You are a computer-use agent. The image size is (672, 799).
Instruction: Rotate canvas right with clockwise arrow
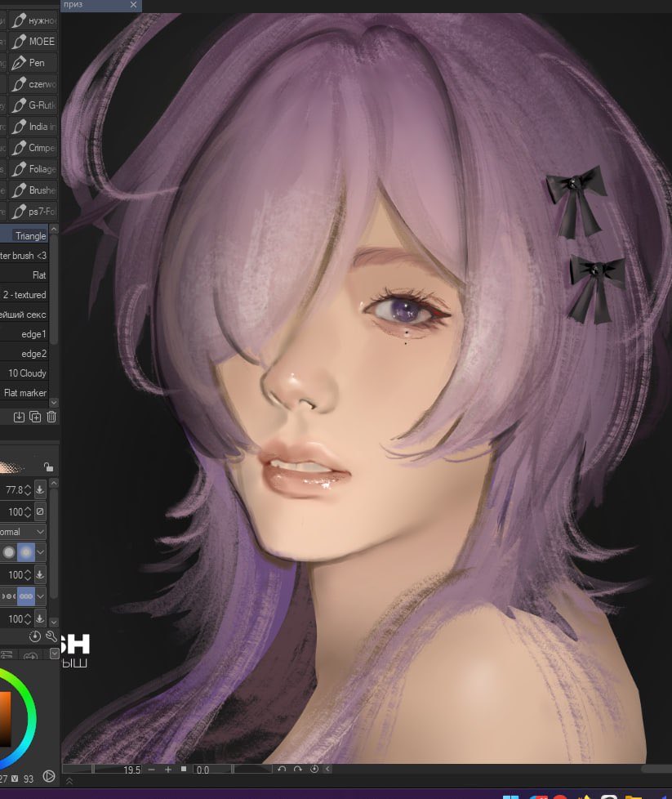click(298, 769)
